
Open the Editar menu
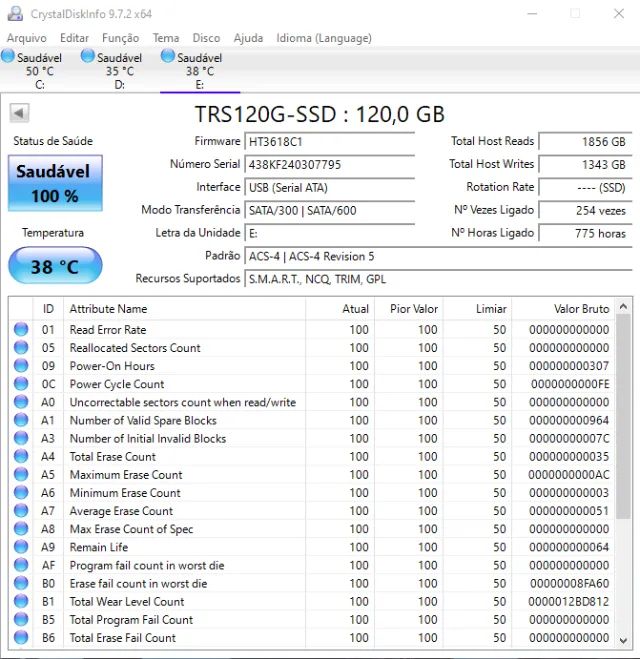74,38
